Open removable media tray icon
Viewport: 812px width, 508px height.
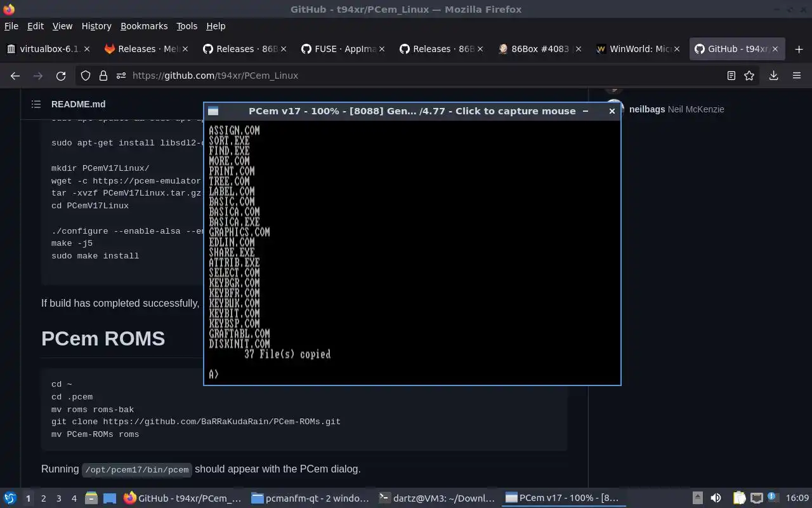point(697,498)
